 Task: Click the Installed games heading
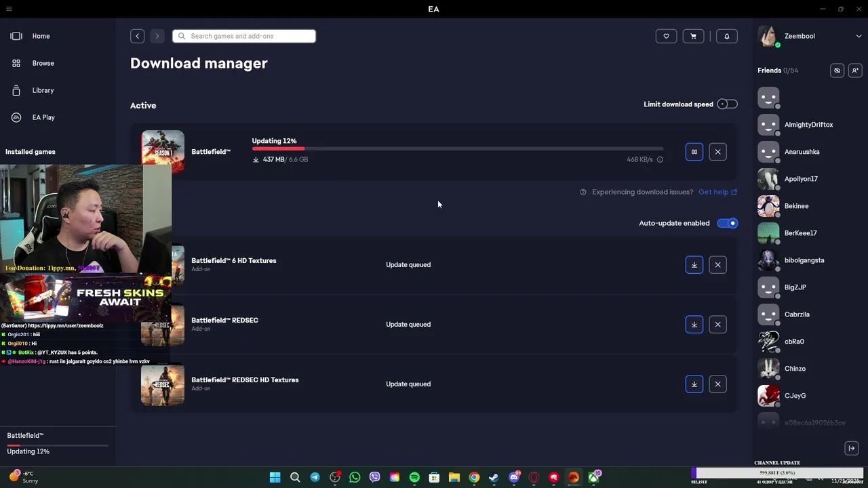[x=31, y=152]
